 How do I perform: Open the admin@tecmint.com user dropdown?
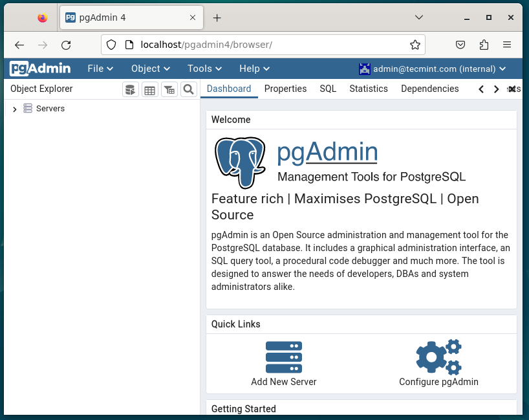(433, 69)
